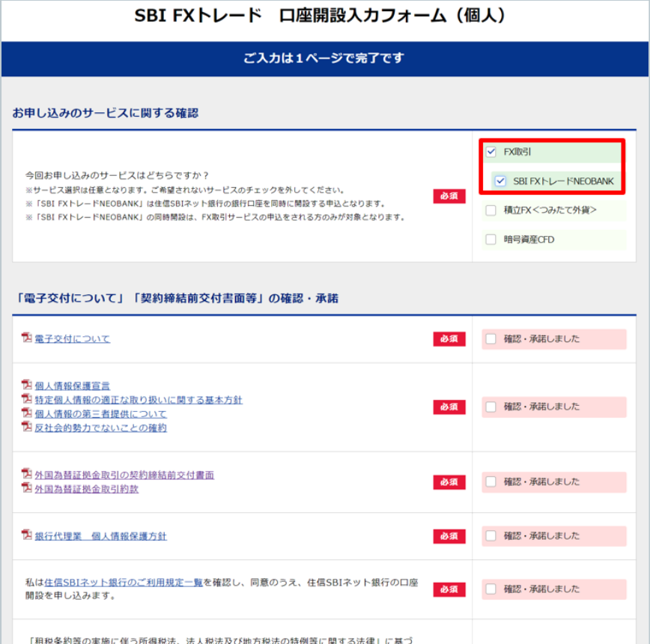Screen dimensions: 650x644
Task: Uncheck the SBI FXトレードNEOBANK checkbox
Action: tap(502, 182)
